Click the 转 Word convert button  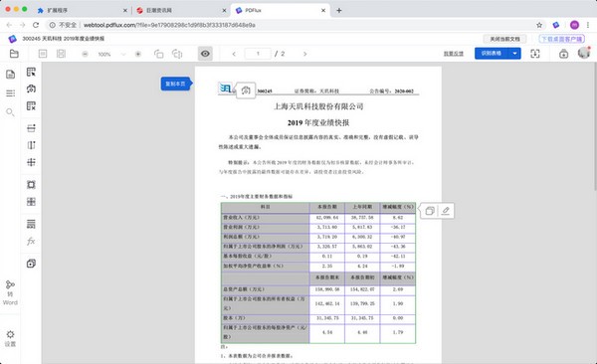[10, 292]
